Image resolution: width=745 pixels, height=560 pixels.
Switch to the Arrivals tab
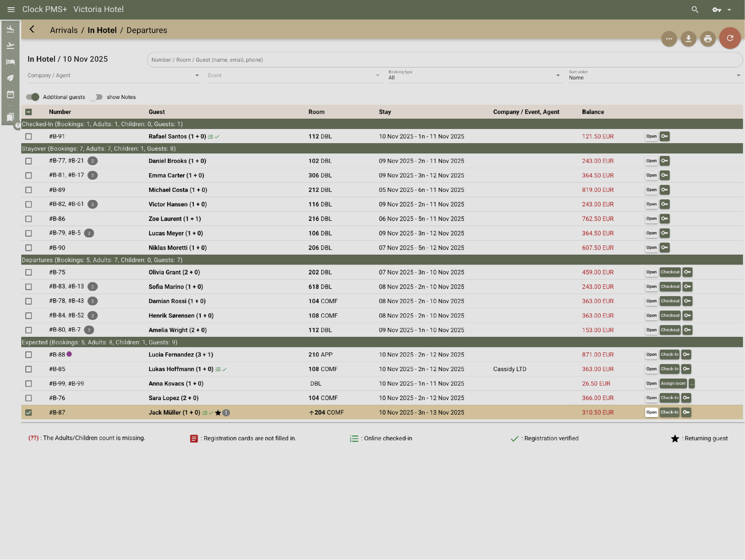click(64, 30)
